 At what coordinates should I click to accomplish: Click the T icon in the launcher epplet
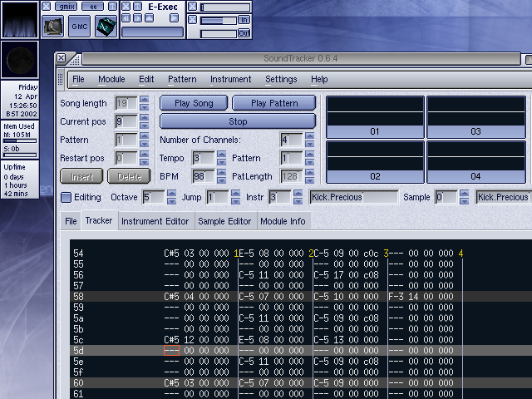[x=112, y=6]
